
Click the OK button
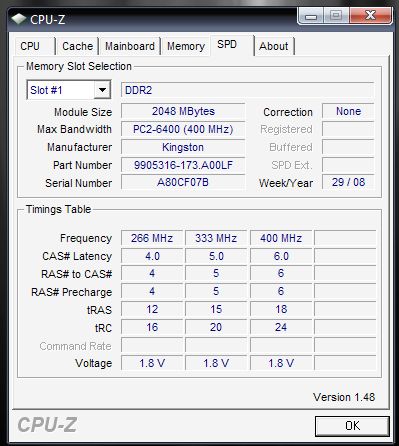tap(352, 426)
